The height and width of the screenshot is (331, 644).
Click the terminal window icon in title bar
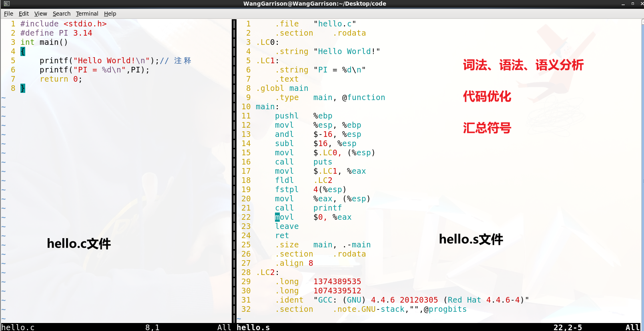(x=6, y=4)
